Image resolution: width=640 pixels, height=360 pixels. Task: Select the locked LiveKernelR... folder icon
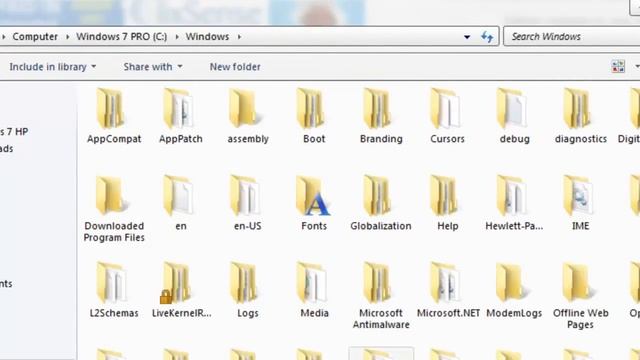tap(176, 283)
